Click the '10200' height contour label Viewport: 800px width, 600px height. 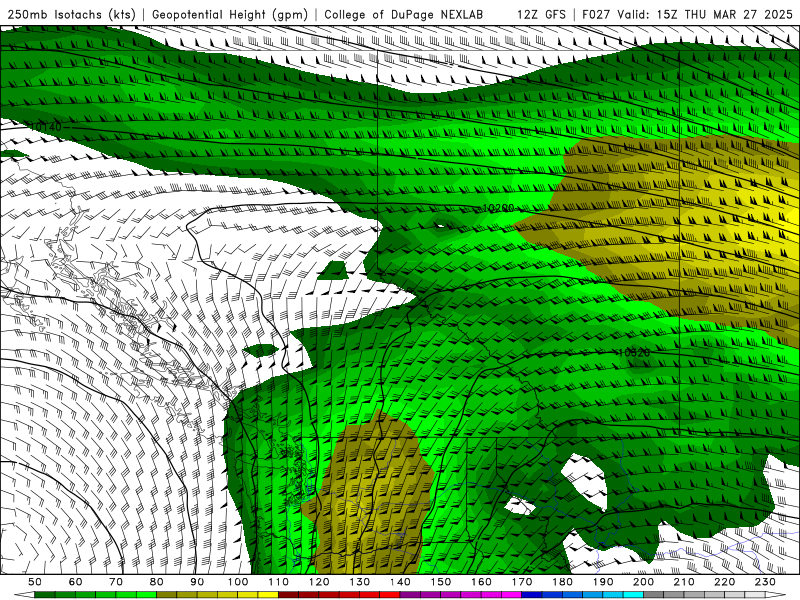(498, 208)
